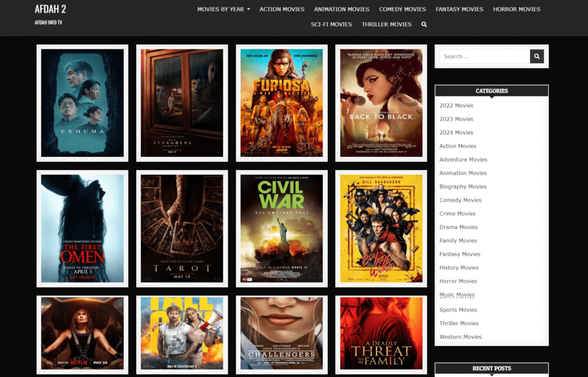
Task: Click A Deadly Threat to My Family poster
Action: 381,333
